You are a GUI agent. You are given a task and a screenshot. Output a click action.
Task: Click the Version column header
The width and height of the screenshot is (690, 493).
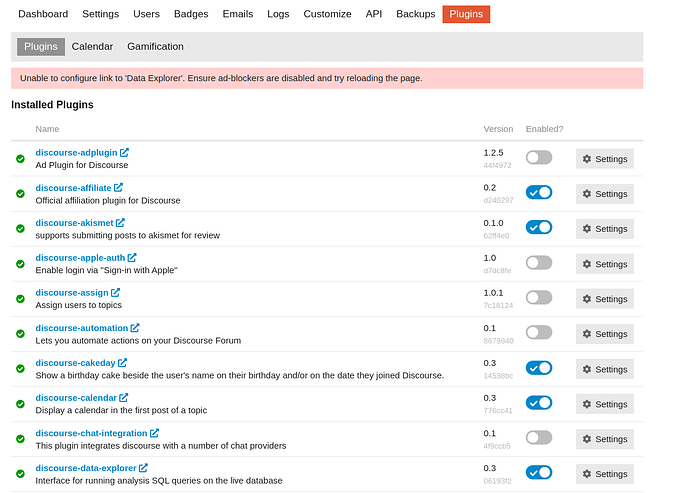[498, 129]
